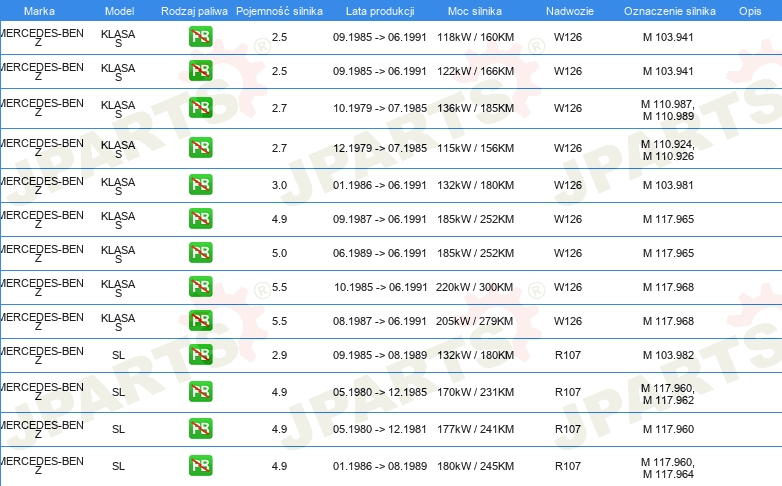The width and height of the screenshot is (782, 486).
Task: Click the Moc silnika column header
Action: [x=475, y=11]
